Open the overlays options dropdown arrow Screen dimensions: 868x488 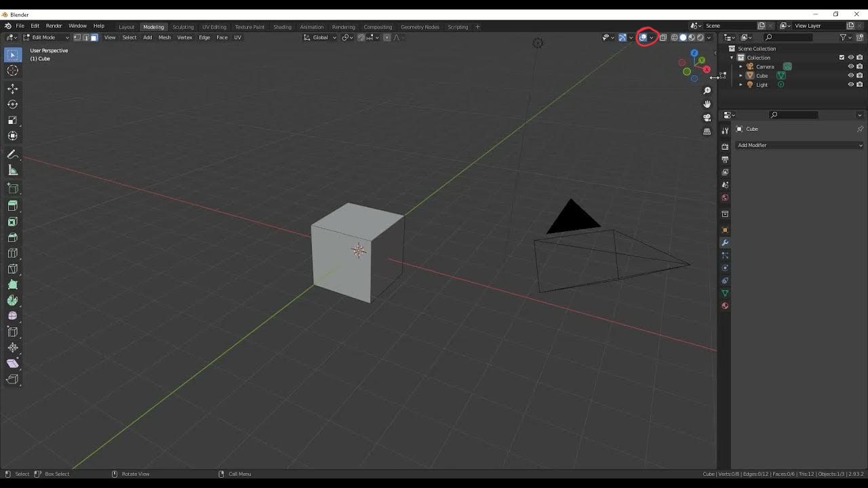point(652,37)
